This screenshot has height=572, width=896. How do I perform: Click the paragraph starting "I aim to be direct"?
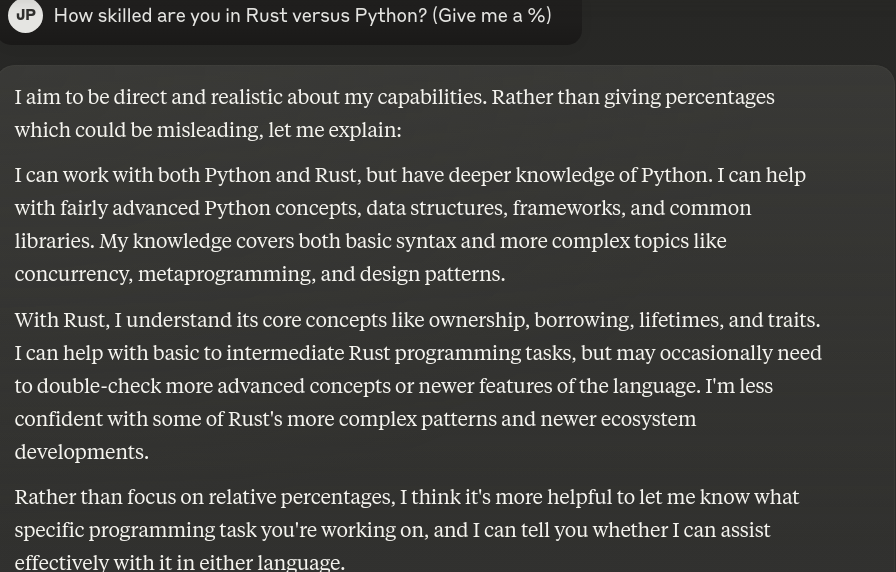point(394,113)
